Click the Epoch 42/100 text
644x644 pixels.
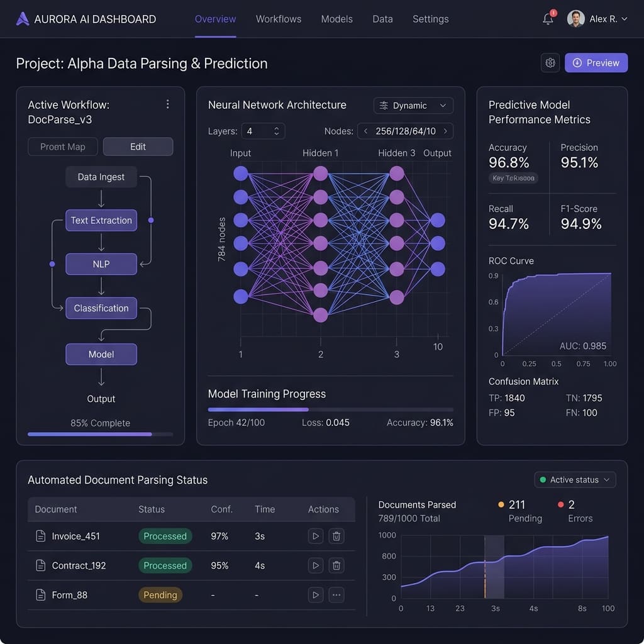236,423
